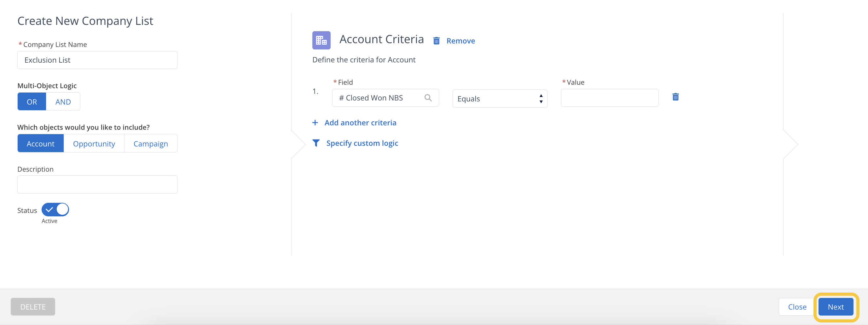
Task: Select AND for multi-object logic
Action: pos(63,102)
